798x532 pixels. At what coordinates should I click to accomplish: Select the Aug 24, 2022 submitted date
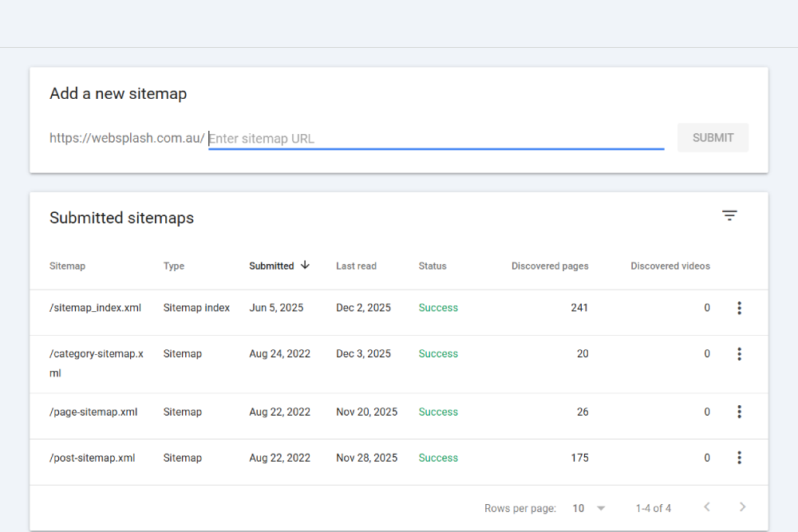(279, 353)
